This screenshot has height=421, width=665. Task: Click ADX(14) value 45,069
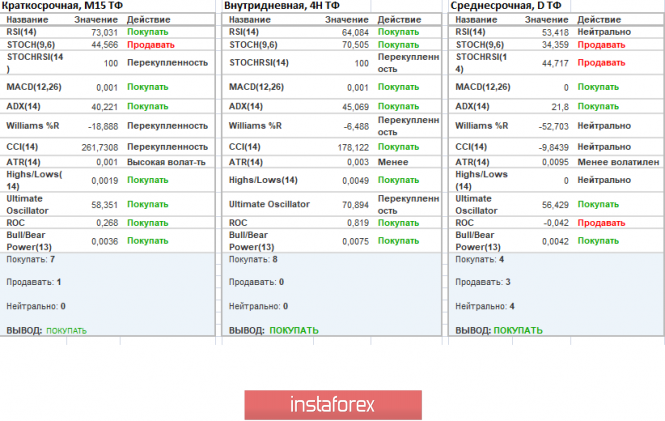[355, 107]
